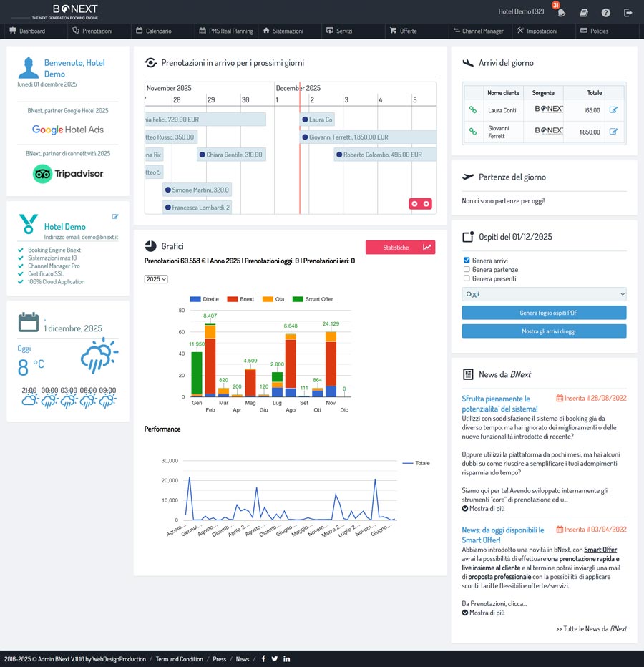
Task: Click the logout icon in header
Action: [628, 12]
